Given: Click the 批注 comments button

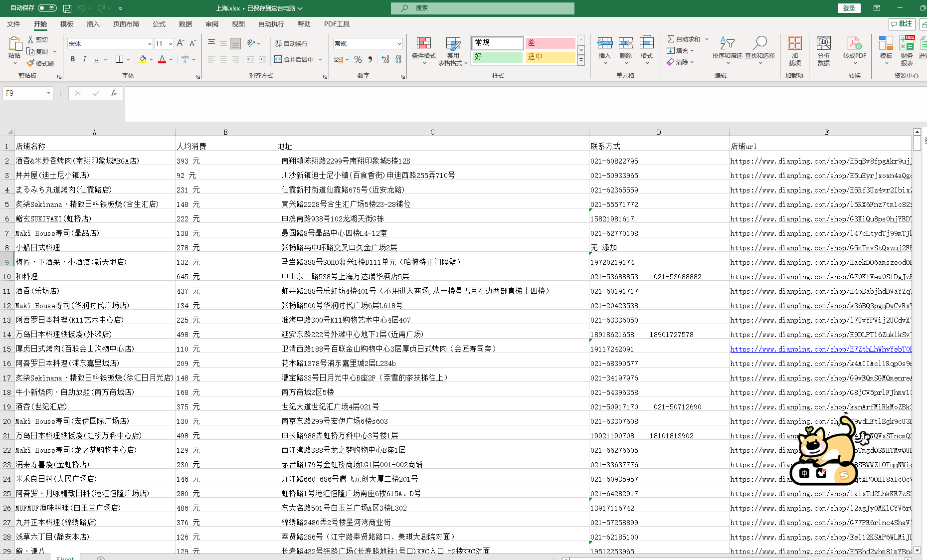Looking at the screenshot, I should click(902, 24).
